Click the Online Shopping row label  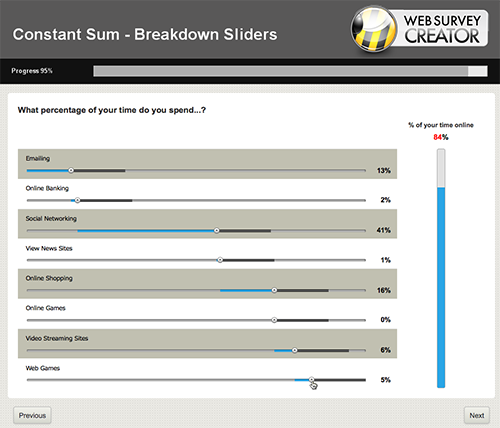tap(49, 278)
